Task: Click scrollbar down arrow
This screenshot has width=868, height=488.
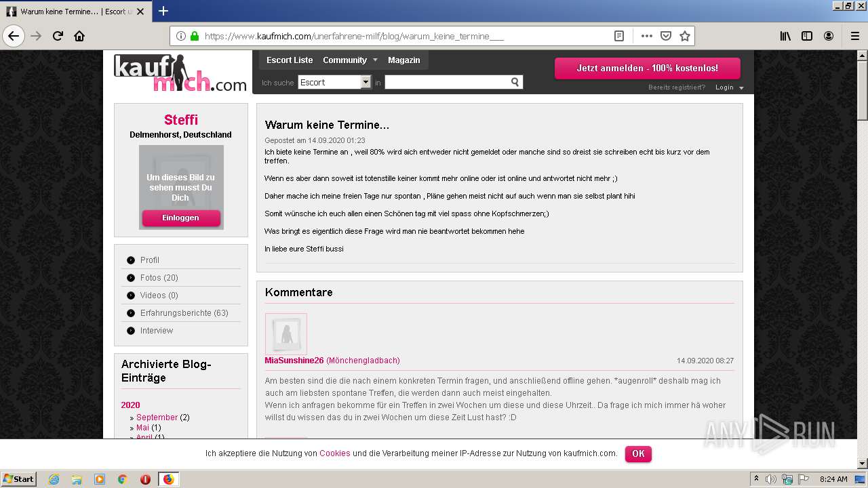Action: (863, 464)
